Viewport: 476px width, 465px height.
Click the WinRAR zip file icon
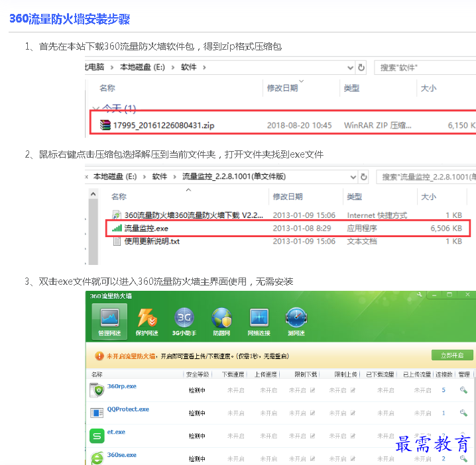105,125
